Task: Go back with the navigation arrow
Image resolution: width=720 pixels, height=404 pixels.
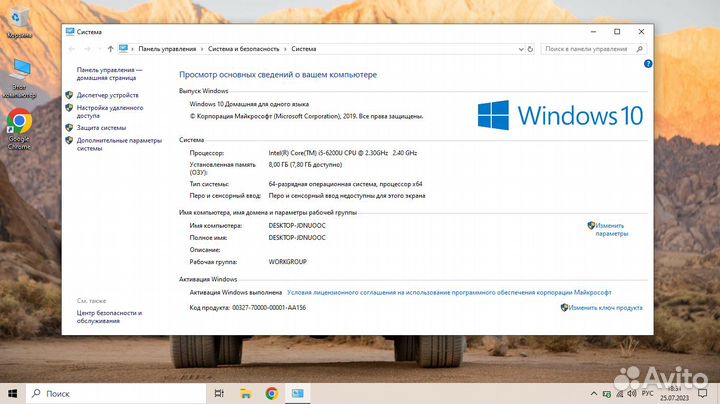Action: click(x=72, y=49)
